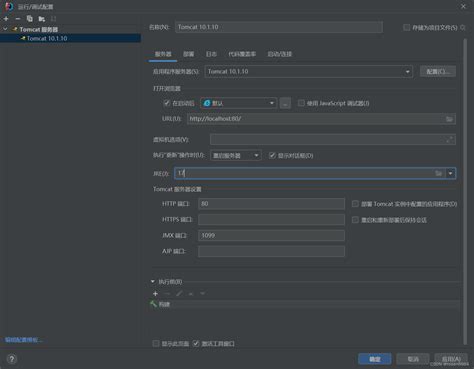The width and height of the screenshot is (474, 369).
Task: Toggle the open browser after launch checkbox
Action: point(167,103)
